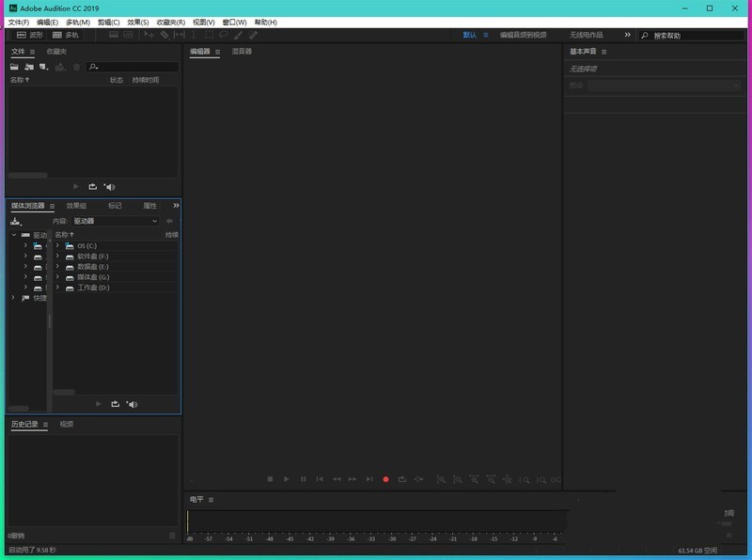Select the Razor tool in toolbar
The width and height of the screenshot is (752, 560).
pyautogui.click(x=164, y=35)
